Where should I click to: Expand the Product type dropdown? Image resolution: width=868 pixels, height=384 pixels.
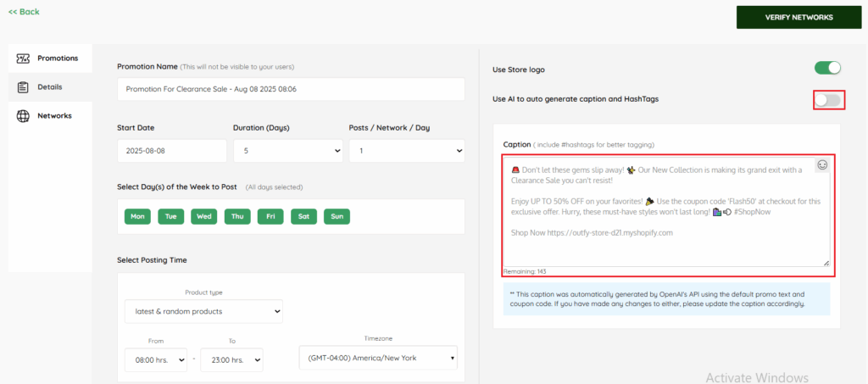click(203, 312)
